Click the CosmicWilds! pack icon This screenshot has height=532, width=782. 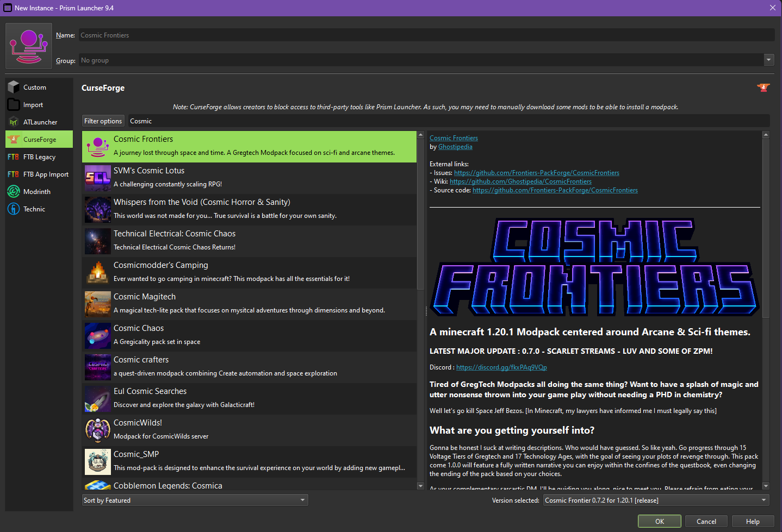(98, 430)
